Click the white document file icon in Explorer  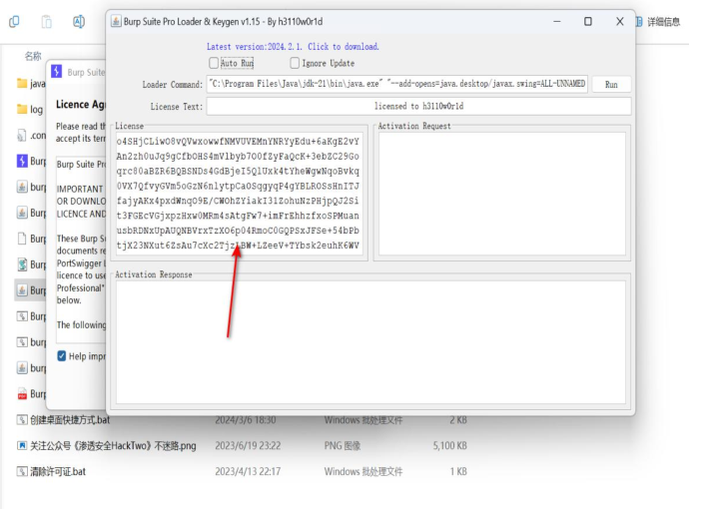coord(22,238)
